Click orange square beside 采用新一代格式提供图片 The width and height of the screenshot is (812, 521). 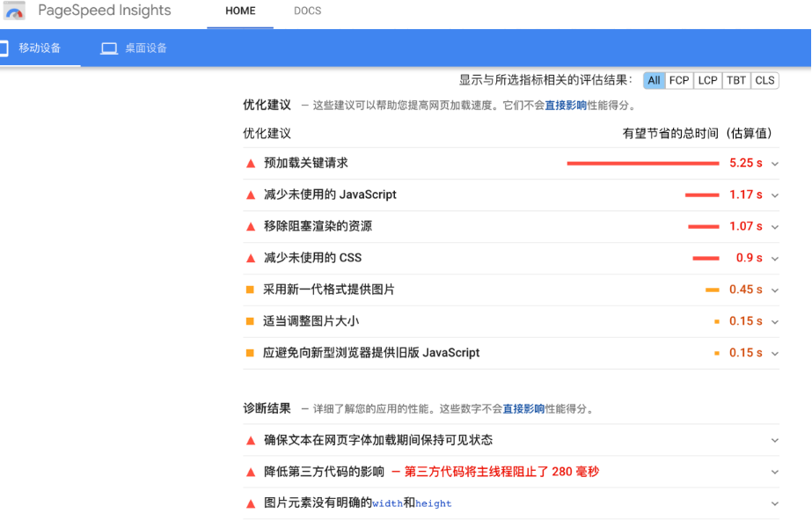click(250, 290)
